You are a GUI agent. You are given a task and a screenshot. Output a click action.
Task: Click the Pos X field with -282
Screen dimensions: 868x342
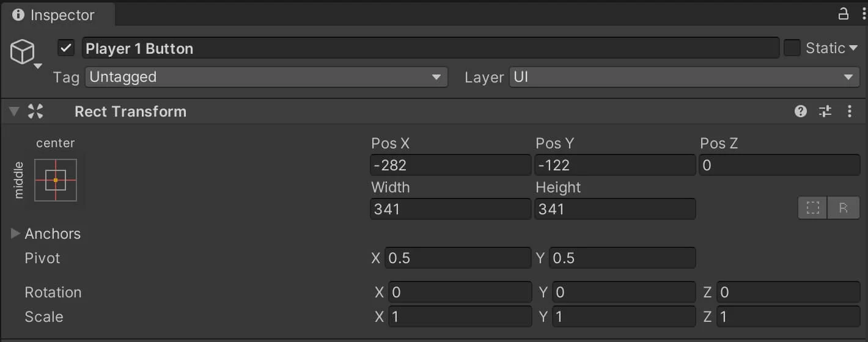point(451,165)
